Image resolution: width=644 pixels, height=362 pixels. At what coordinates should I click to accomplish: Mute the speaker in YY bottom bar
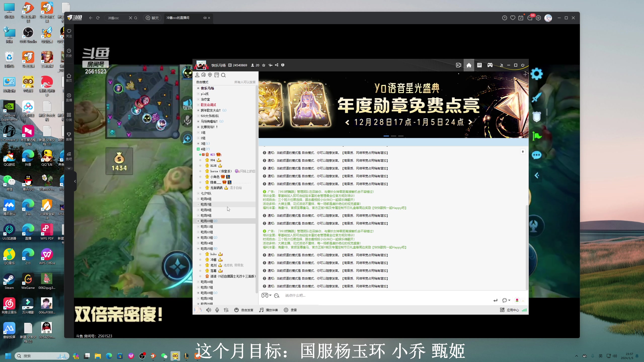[x=209, y=310]
